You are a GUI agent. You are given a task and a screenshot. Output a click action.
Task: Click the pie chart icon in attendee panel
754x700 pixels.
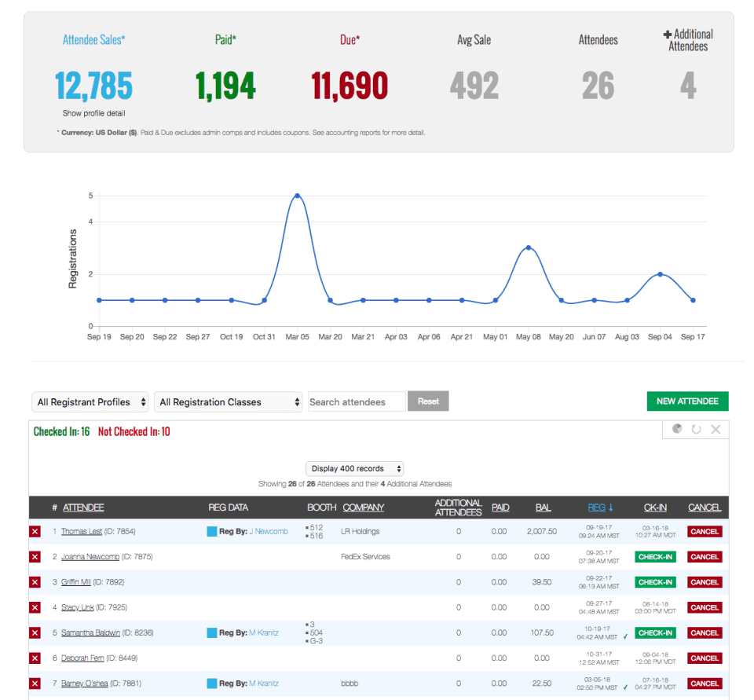[x=677, y=429]
